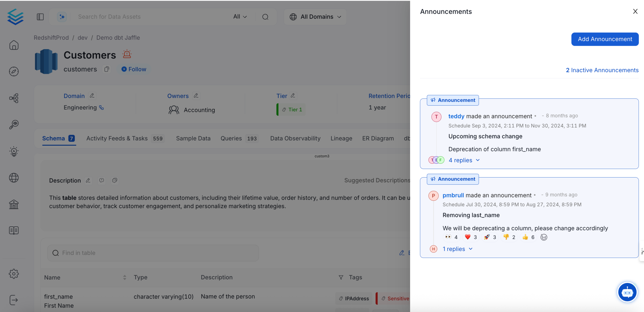
Task: Open the add reaction emoji picker
Action: click(x=544, y=237)
